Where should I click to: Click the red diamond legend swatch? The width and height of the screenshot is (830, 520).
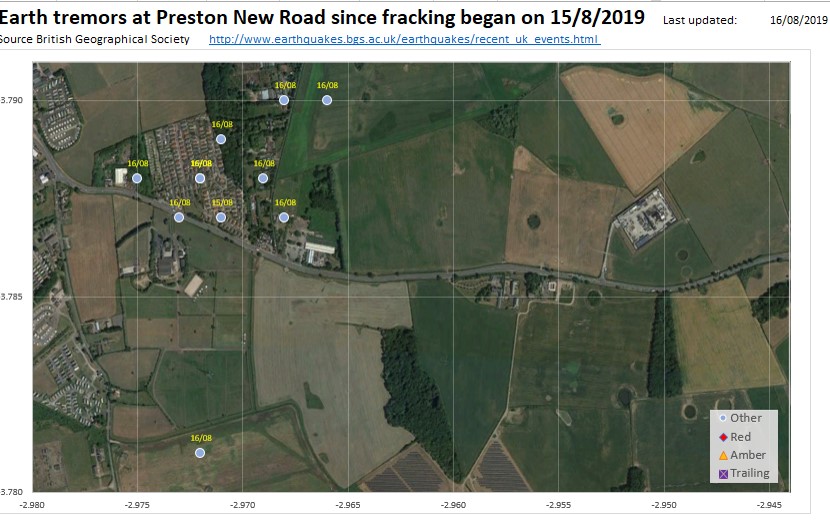722,437
